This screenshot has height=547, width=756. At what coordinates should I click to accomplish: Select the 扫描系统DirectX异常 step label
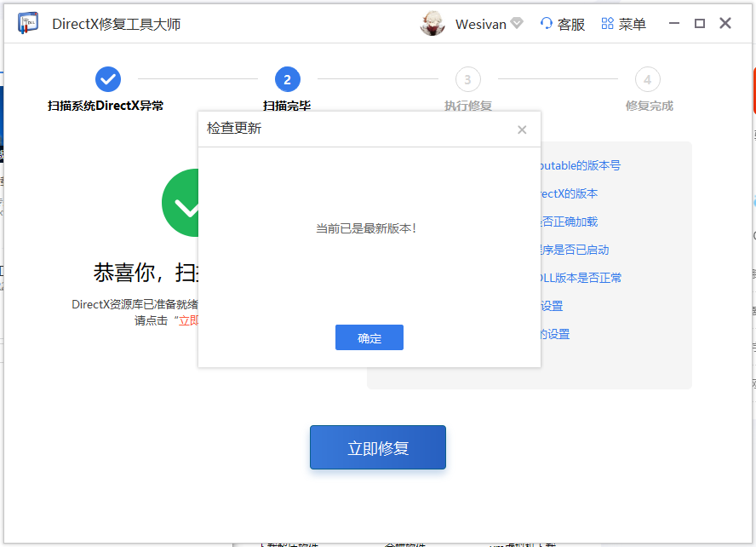(106, 106)
